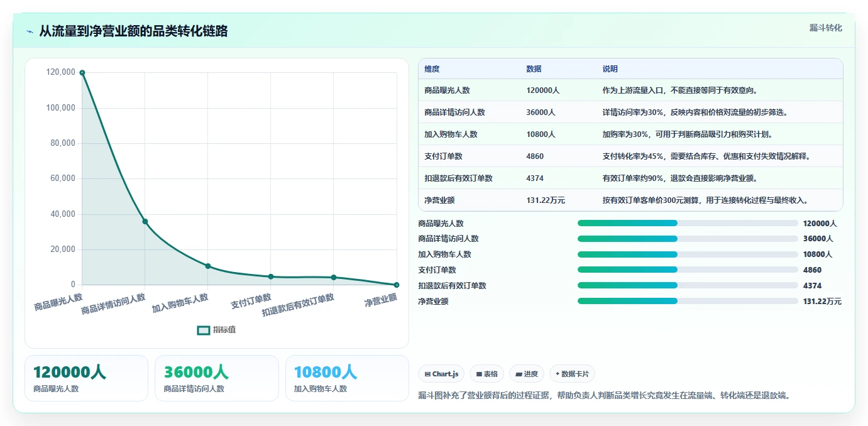Click 4860 value beside progress bar
The height and width of the screenshot is (426, 868).
812,270
